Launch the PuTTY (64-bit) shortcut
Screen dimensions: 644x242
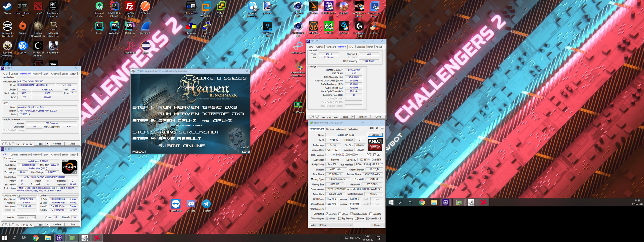tap(206, 29)
